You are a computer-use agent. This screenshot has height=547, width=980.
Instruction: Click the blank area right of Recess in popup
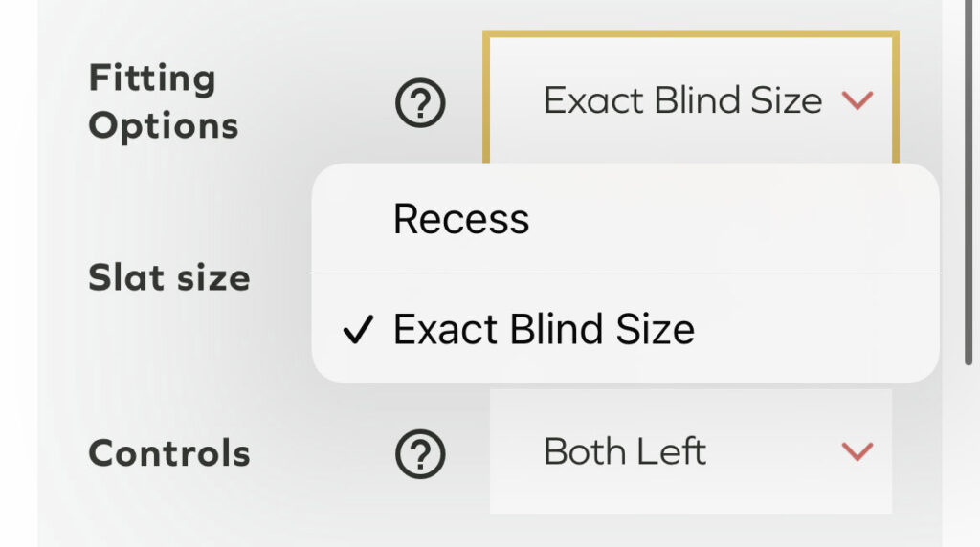pyautogui.click(x=746, y=219)
